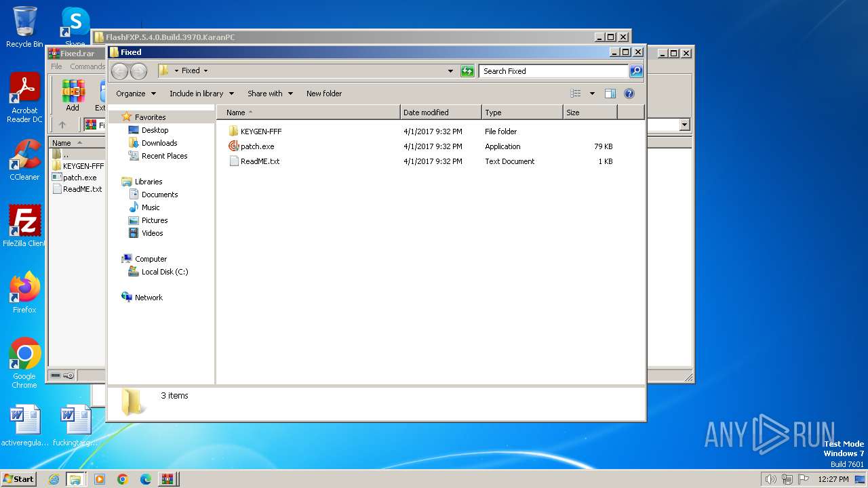The image size is (868, 488).
Task: Open CCleaner desktop icon
Action: tap(24, 160)
